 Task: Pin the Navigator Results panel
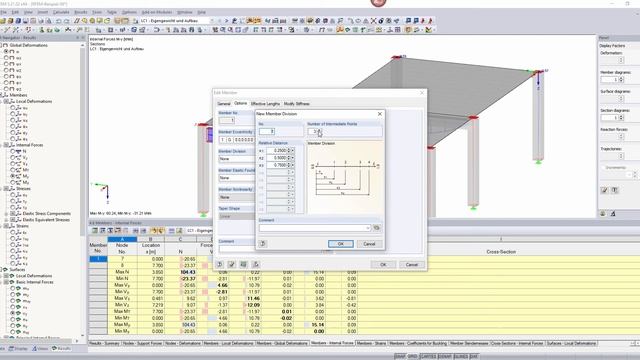pyautogui.click(x=77, y=38)
